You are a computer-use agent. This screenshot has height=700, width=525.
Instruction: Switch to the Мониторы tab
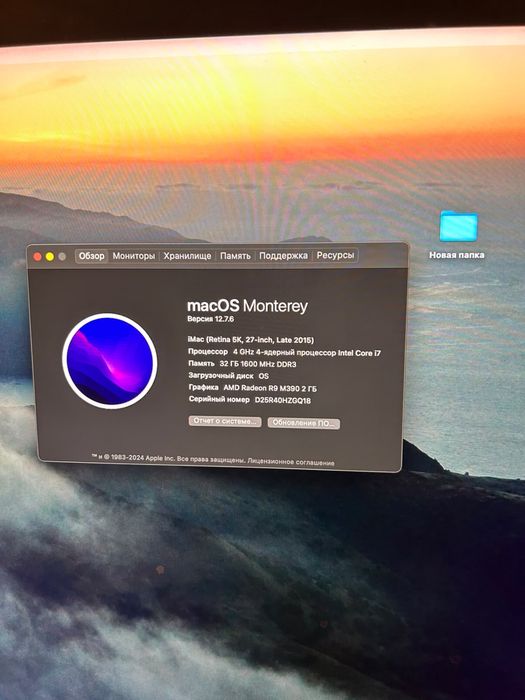133,256
